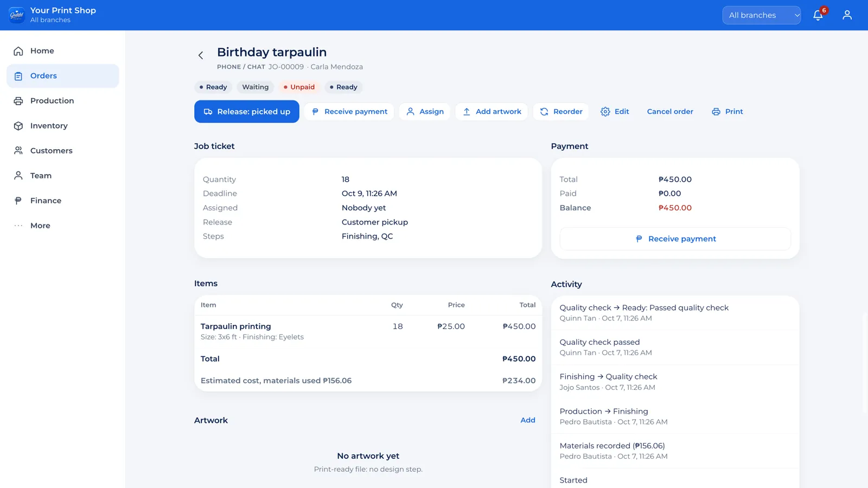Click the Cancel order link
This screenshot has height=488, width=868.
(670, 112)
